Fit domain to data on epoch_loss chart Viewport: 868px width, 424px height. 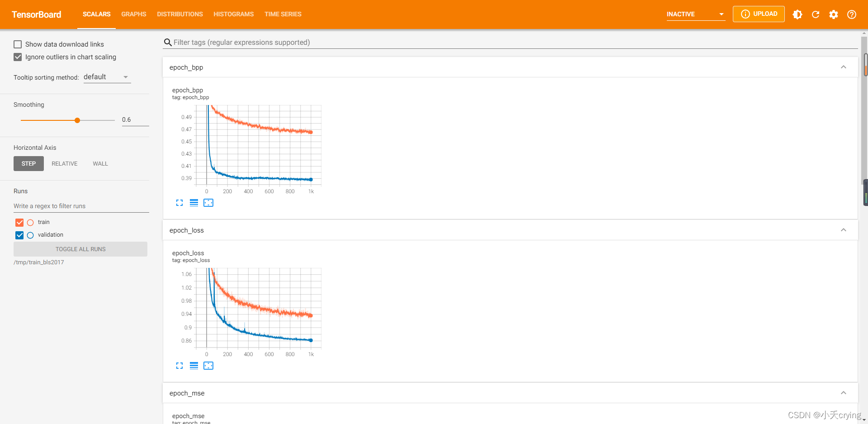click(208, 366)
